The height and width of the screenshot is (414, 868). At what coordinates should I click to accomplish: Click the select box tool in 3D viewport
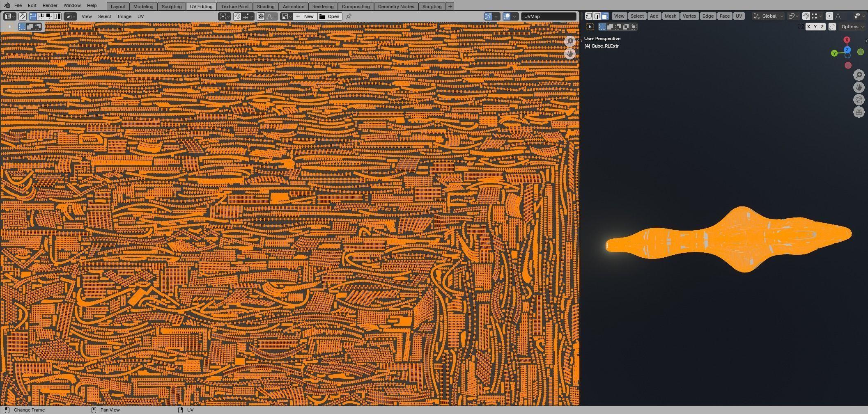pos(590,27)
